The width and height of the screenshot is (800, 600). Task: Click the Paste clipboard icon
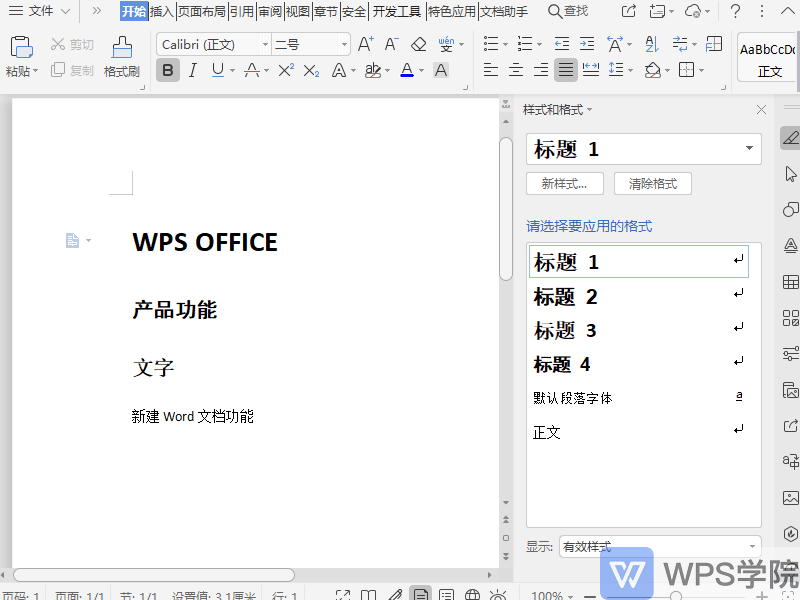click(21, 47)
